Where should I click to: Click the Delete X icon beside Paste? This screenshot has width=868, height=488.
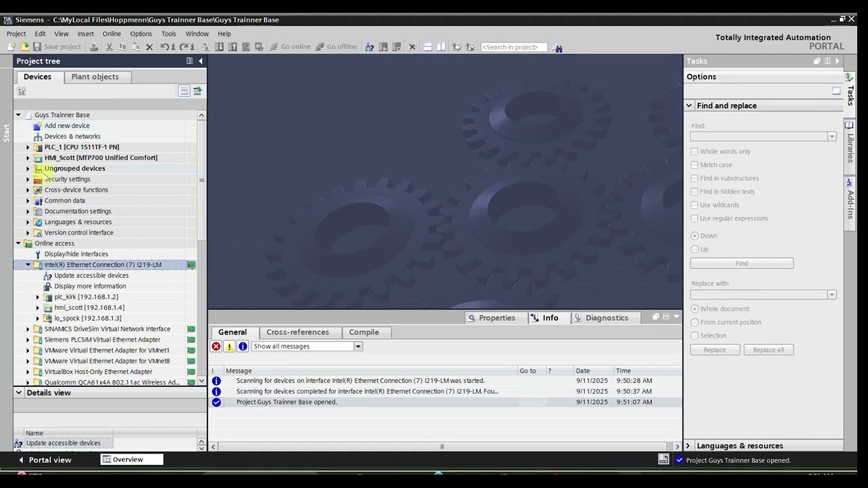149,47
